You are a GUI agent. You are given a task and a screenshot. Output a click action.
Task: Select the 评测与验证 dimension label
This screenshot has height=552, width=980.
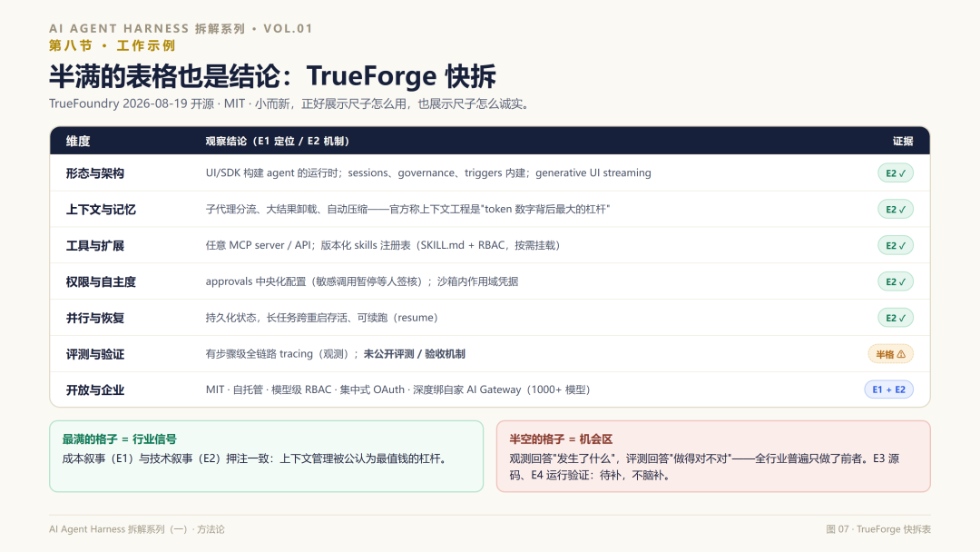(95, 354)
